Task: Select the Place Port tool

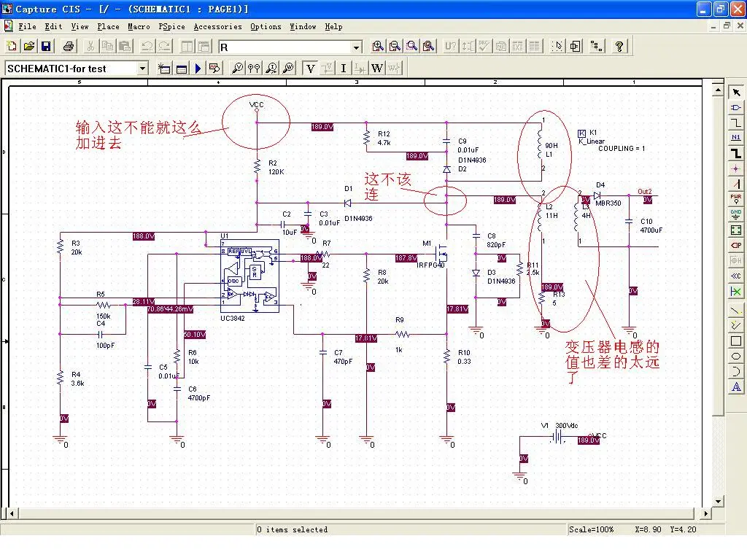Action: [x=736, y=245]
